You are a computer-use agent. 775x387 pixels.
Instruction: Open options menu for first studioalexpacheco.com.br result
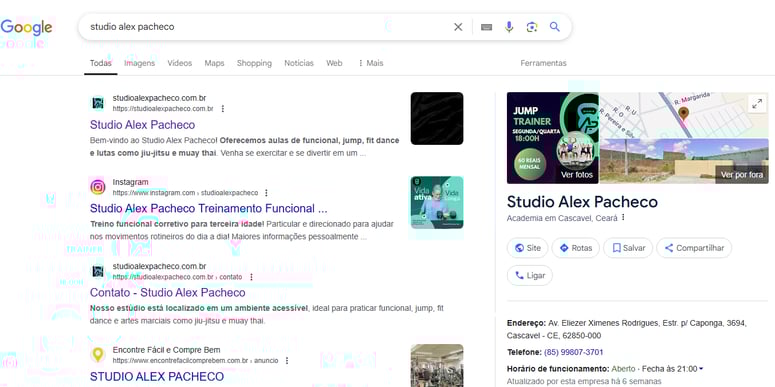click(222, 109)
